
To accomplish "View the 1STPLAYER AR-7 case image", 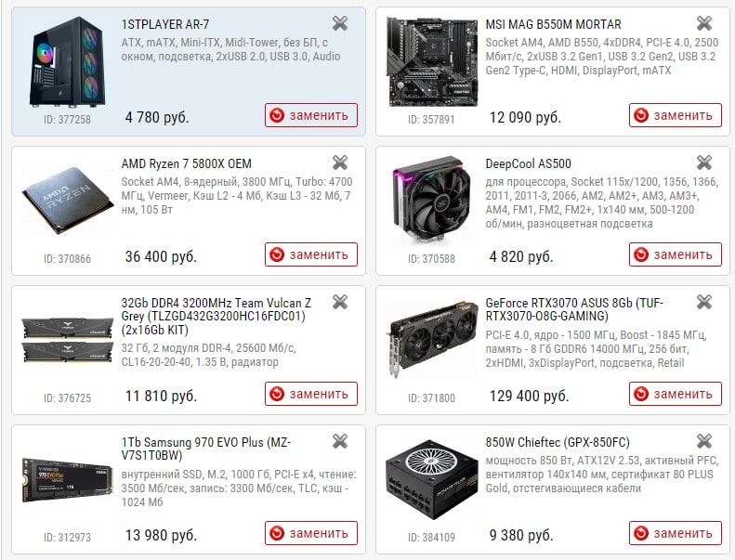I will [68, 62].
